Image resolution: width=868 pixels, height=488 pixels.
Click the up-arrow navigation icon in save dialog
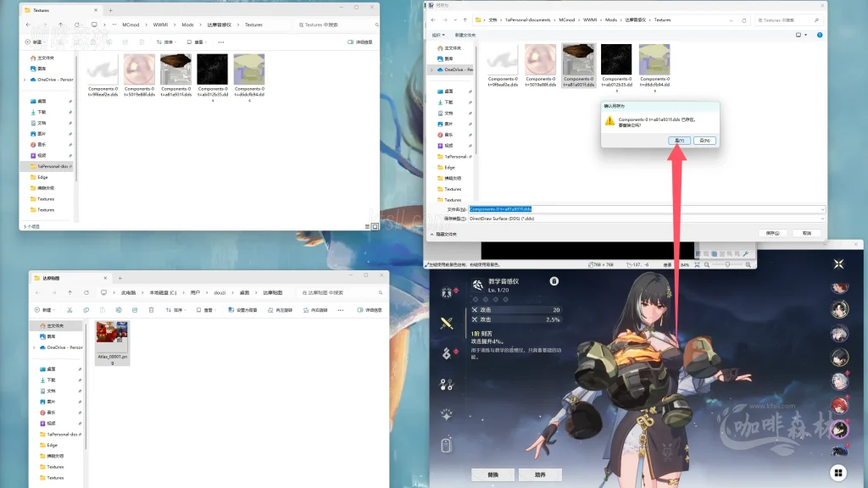click(463, 19)
